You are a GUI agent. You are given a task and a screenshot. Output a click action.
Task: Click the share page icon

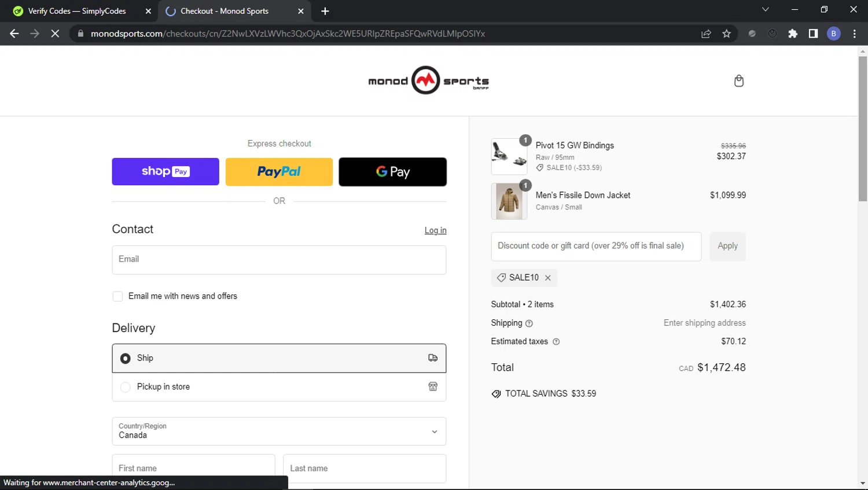706,34
